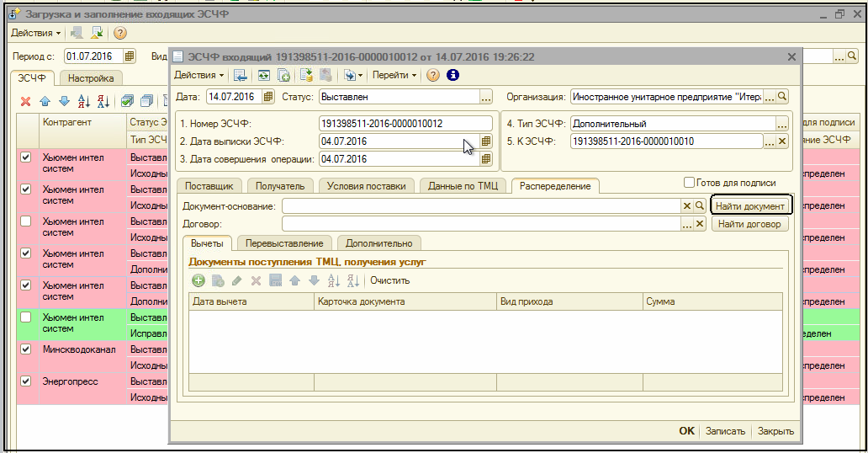Click check all rows icon in main toolbar
868x453 pixels.
[x=127, y=101]
